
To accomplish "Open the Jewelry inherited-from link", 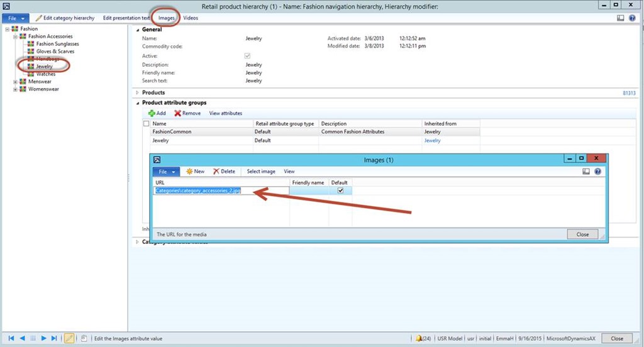I will click(432, 141).
